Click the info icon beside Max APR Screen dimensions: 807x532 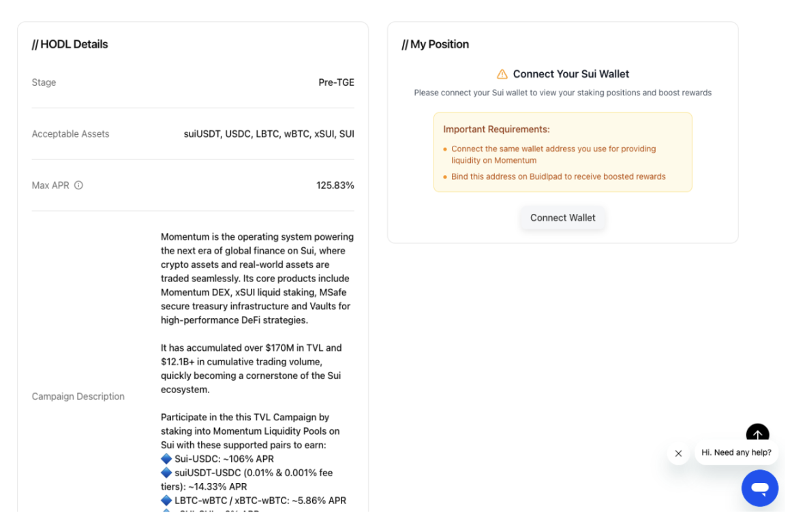[x=78, y=185]
